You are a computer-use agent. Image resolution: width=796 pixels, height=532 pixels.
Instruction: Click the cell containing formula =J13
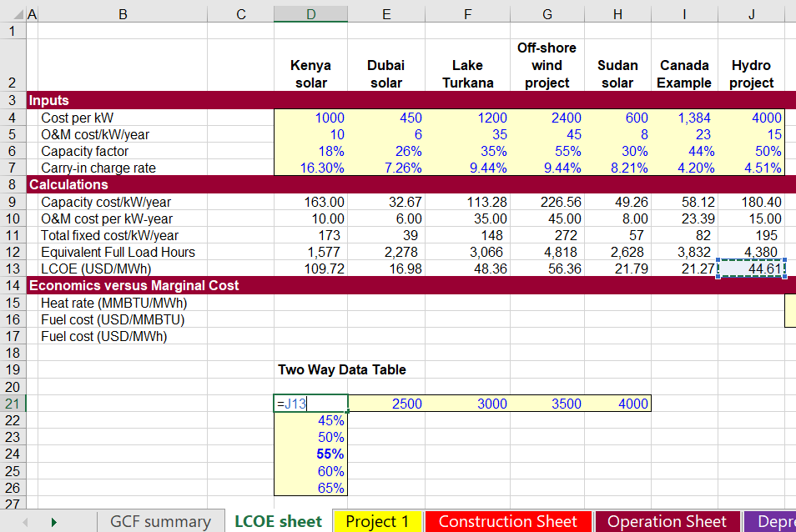coord(310,404)
